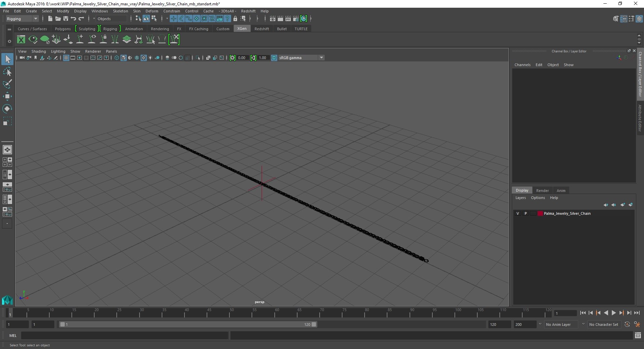Image resolution: width=644 pixels, height=349 pixels.
Task: Open animation preferences running man icon
Action: click(x=637, y=325)
